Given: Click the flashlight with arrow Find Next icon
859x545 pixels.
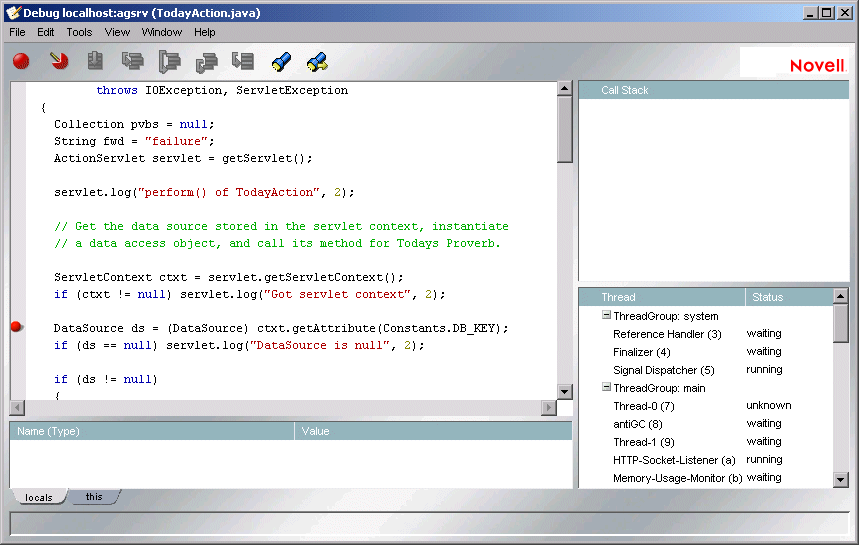Looking at the screenshot, I should click(317, 62).
